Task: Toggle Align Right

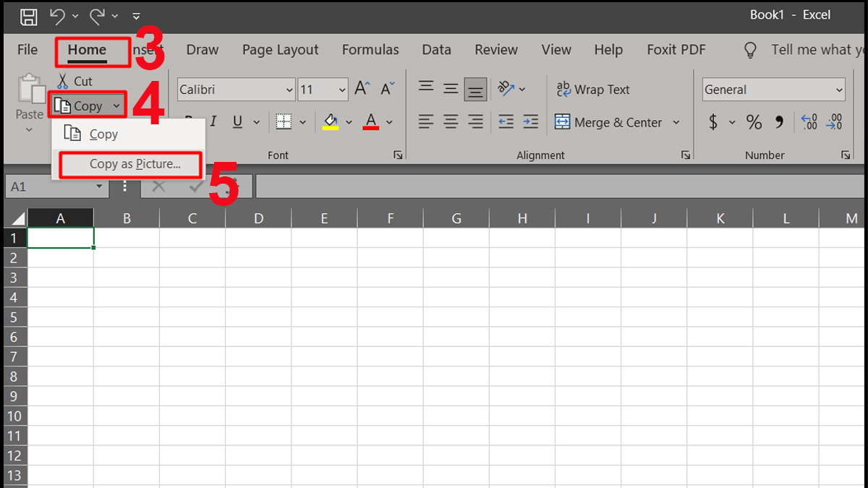Action: click(475, 122)
